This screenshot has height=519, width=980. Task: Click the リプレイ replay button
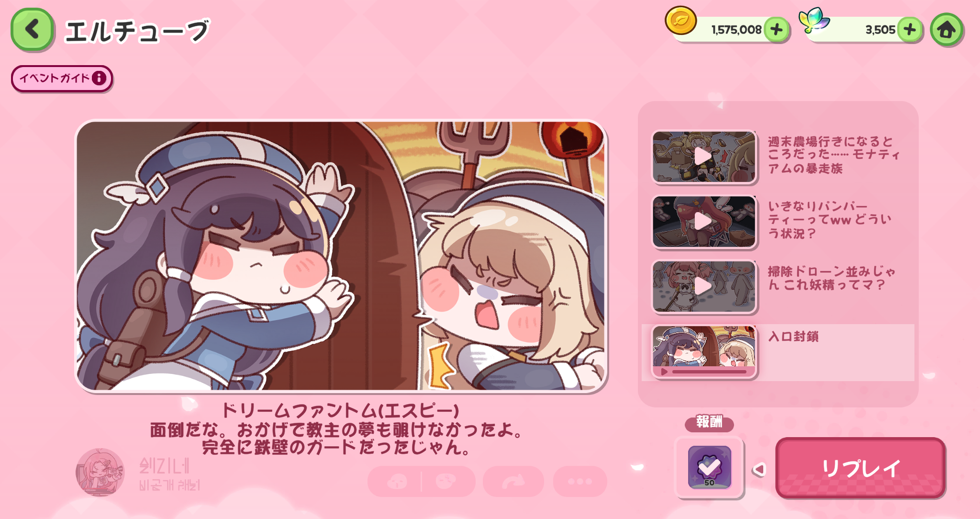point(860,468)
